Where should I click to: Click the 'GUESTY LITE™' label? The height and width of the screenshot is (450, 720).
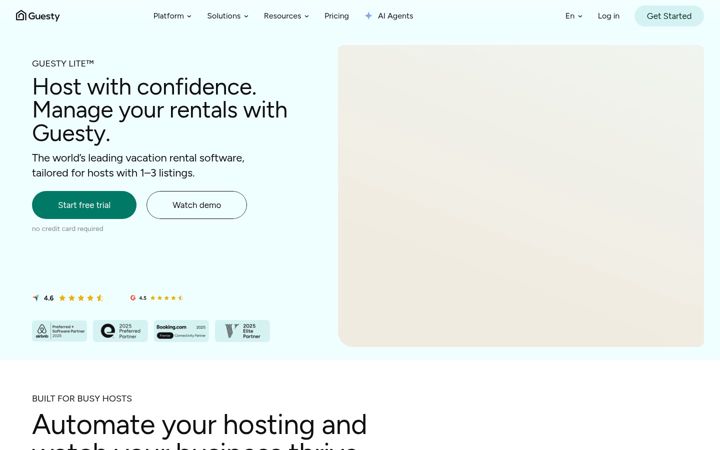(63, 63)
